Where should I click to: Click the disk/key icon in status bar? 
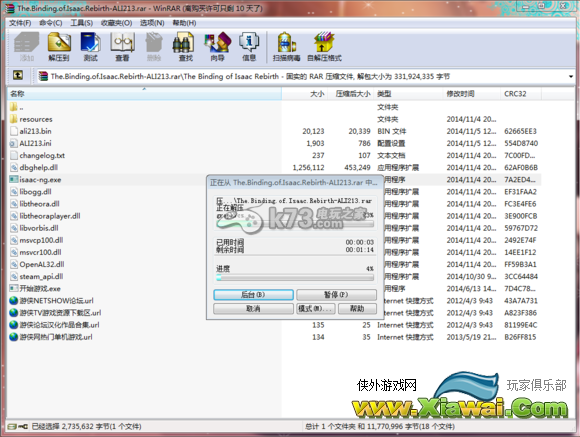[x=17, y=427]
